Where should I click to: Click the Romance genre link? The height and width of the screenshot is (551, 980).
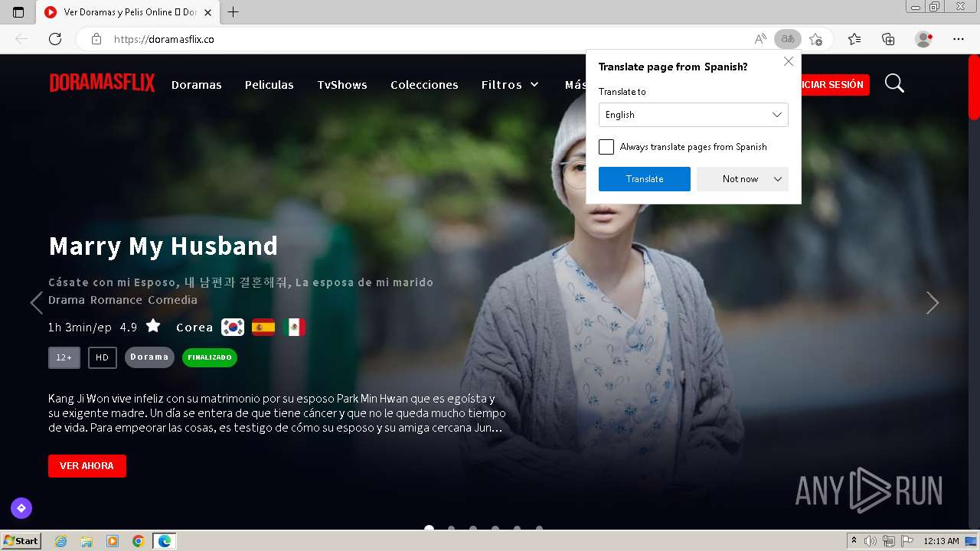[x=116, y=300]
